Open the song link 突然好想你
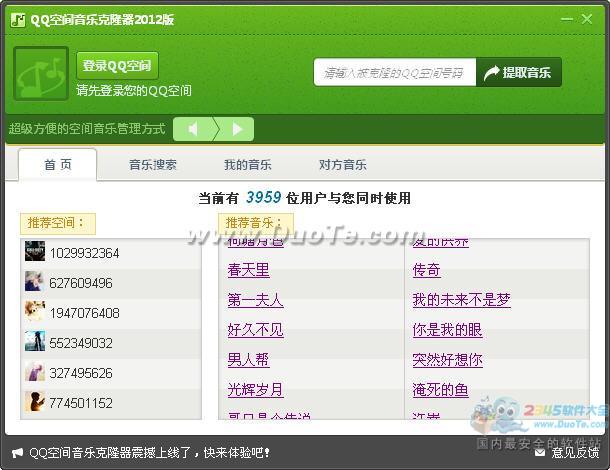610x470 pixels. pyautogui.click(x=447, y=360)
